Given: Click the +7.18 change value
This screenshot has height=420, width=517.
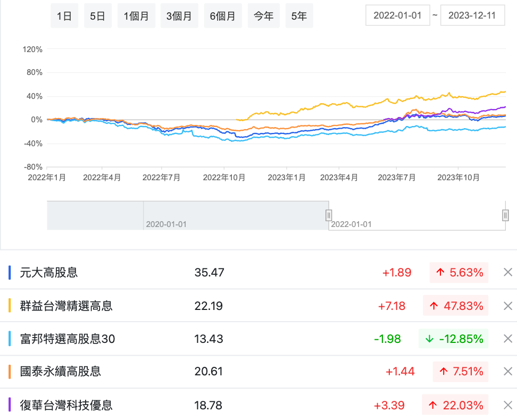Looking at the screenshot, I should point(391,306).
